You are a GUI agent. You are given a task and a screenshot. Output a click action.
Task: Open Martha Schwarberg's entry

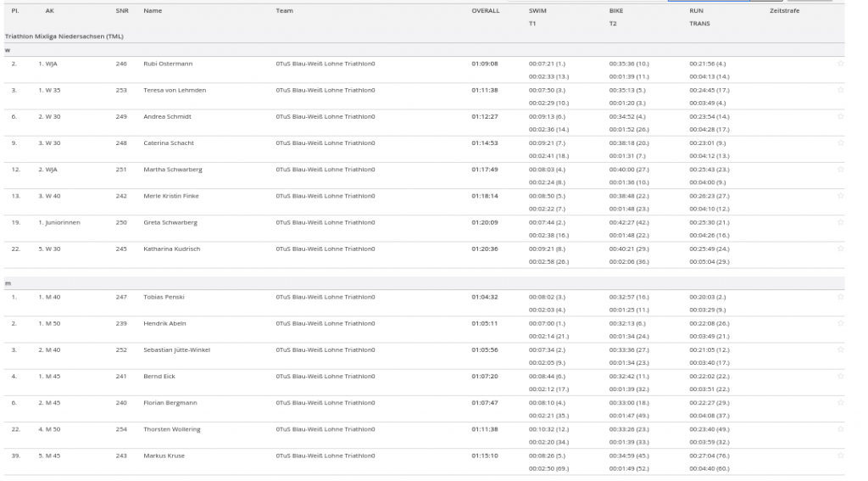click(173, 170)
